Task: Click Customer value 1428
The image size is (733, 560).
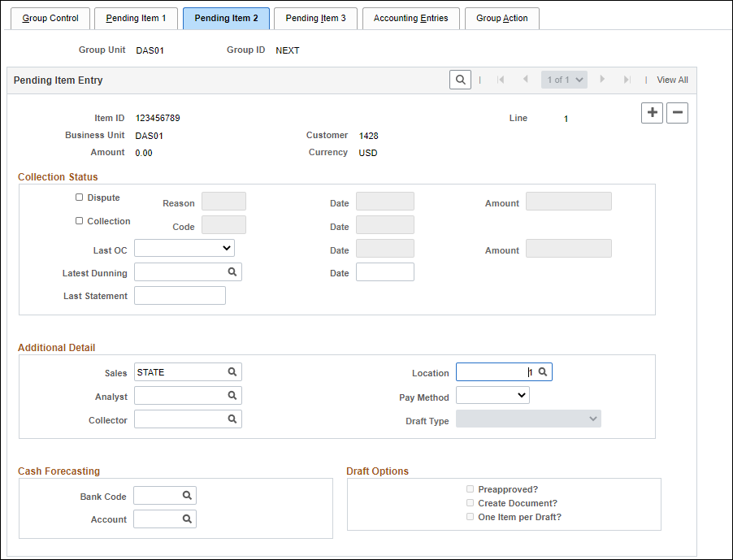Action: 368,136
